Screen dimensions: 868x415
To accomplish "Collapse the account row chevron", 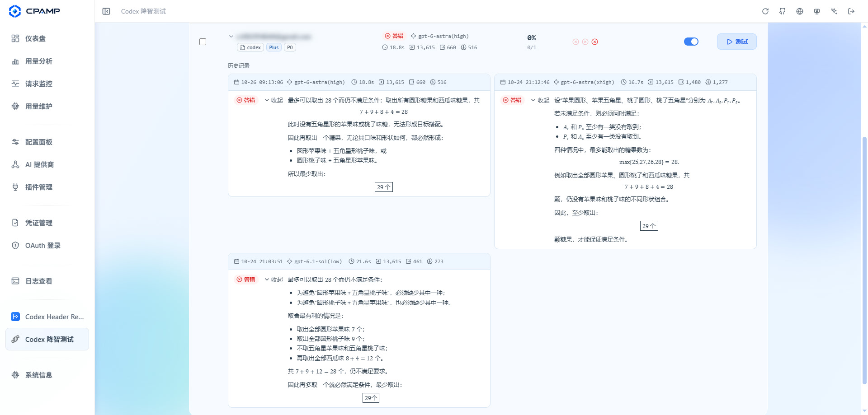I will click(x=231, y=36).
